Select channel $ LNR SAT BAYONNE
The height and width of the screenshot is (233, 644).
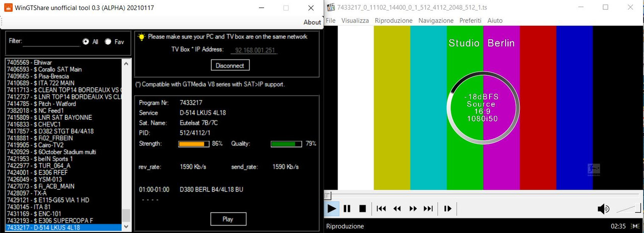63,117
